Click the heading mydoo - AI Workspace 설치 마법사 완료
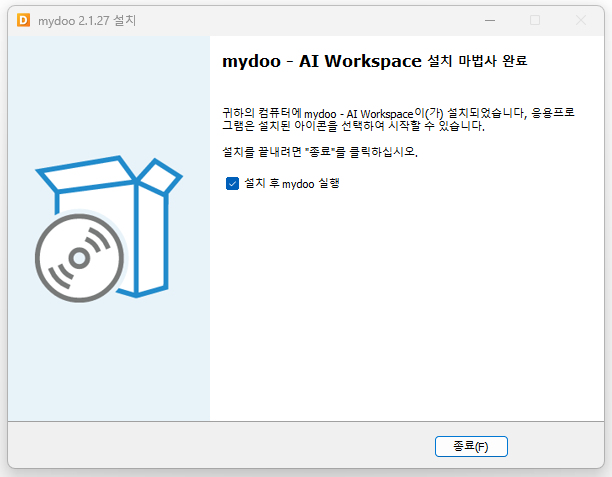 [x=375, y=61]
